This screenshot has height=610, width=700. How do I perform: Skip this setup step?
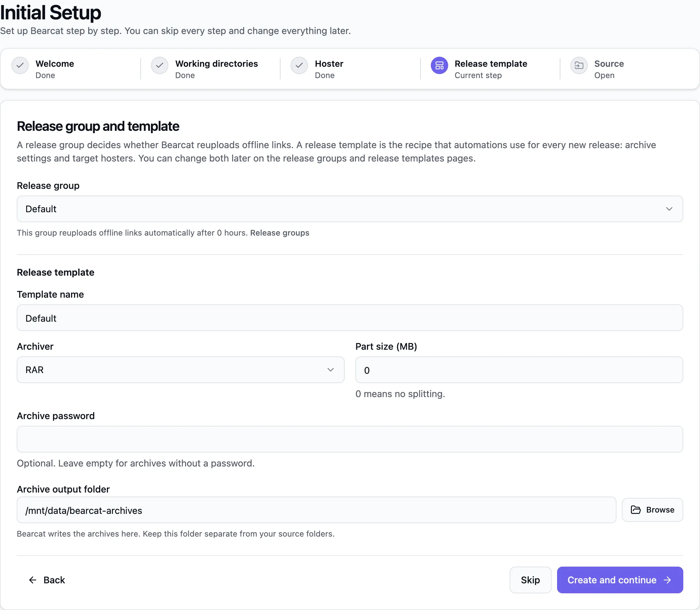530,580
